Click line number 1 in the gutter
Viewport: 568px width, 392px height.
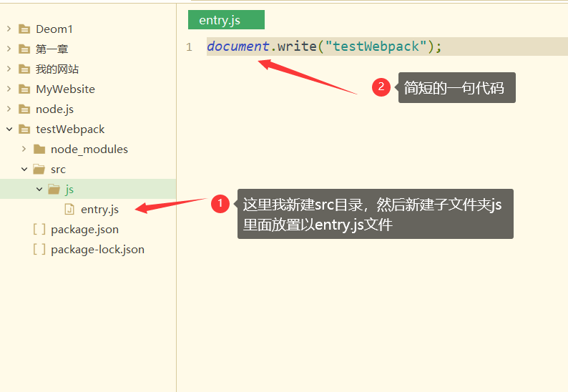(x=189, y=46)
